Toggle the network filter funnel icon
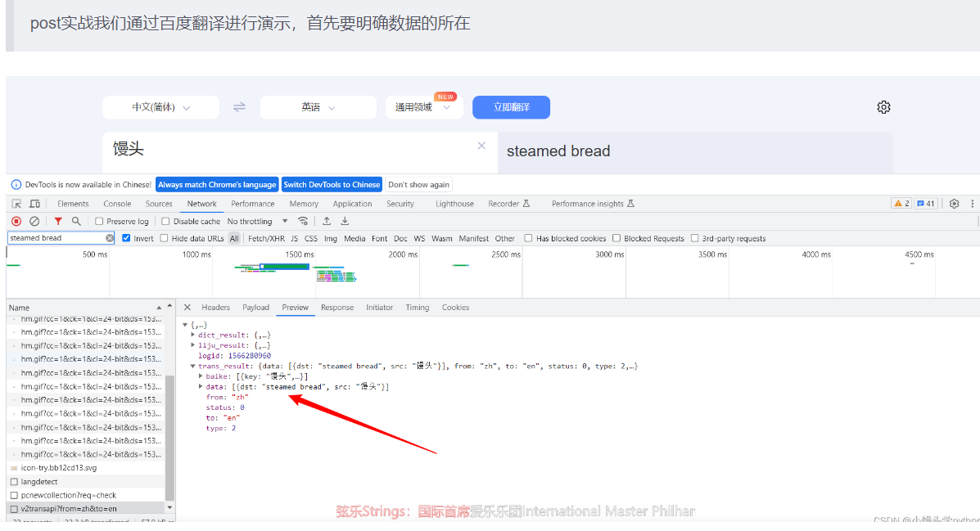980x531 pixels. 58,221
